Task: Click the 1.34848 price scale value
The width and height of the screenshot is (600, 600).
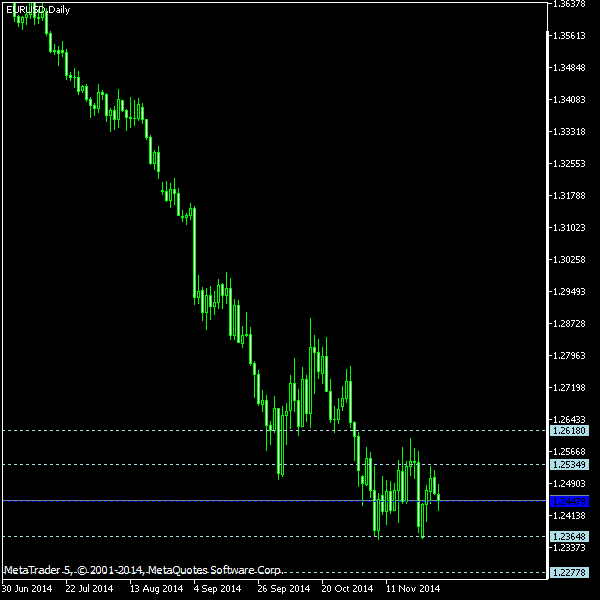Action: (x=569, y=68)
